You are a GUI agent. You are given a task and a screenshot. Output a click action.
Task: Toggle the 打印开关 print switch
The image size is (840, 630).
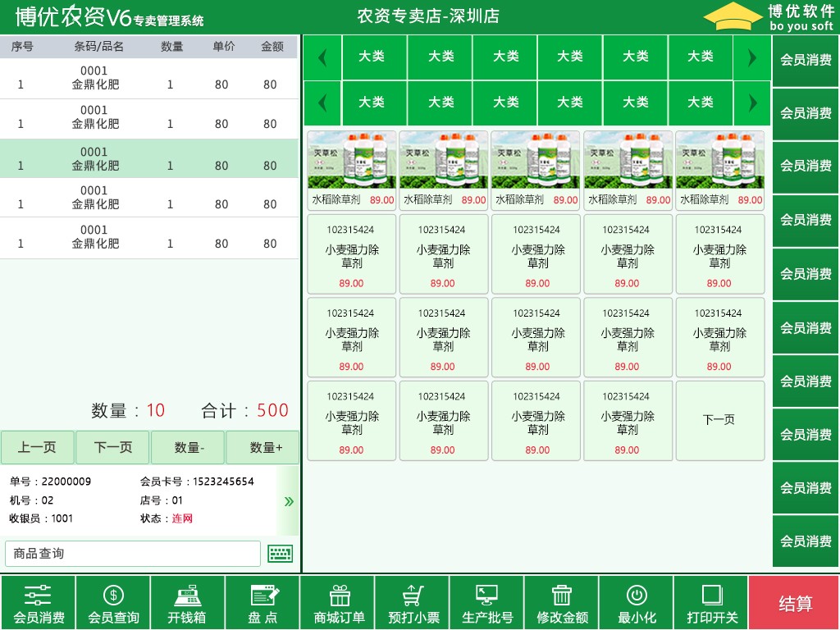click(711, 603)
